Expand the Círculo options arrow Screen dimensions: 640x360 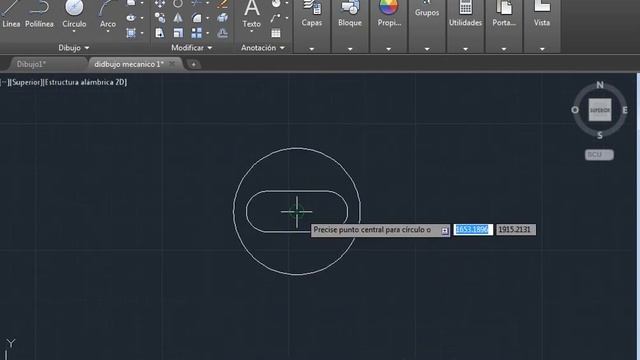(74, 32)
